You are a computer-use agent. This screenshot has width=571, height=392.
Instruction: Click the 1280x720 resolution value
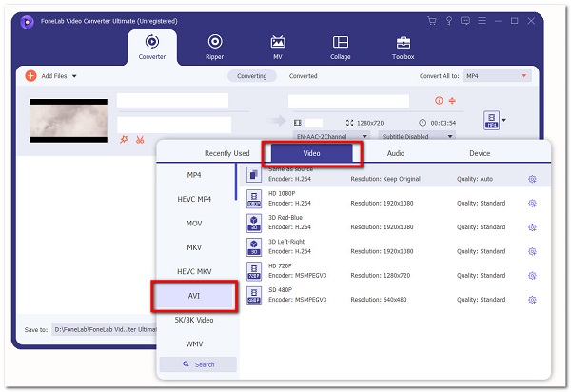click(370, 123)
